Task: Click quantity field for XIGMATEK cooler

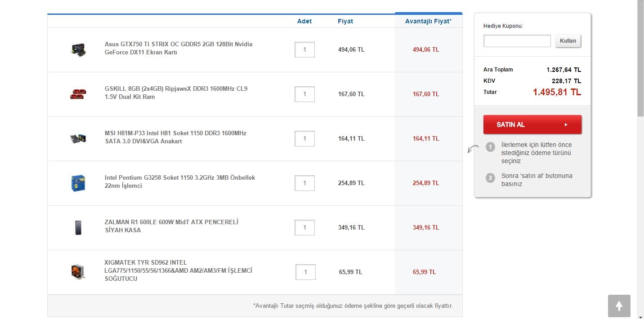Action: 305,272
